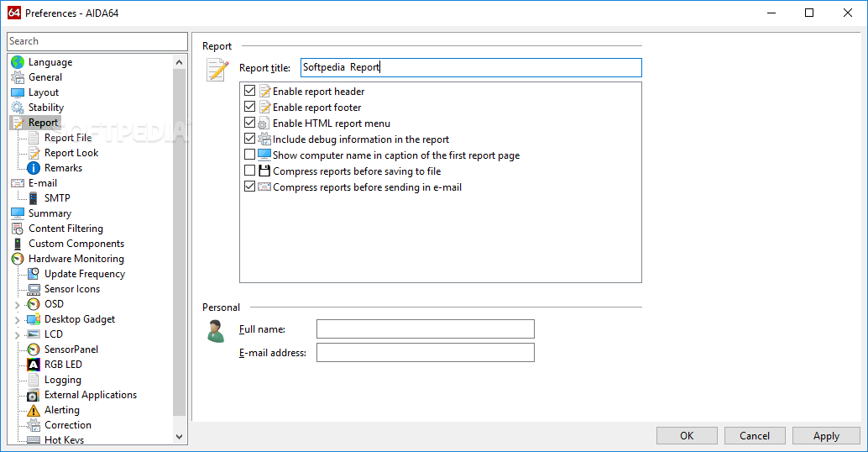Viewport: 868px width, 452px height.
Task: Click the Full name input field
Action: (425, 329)
